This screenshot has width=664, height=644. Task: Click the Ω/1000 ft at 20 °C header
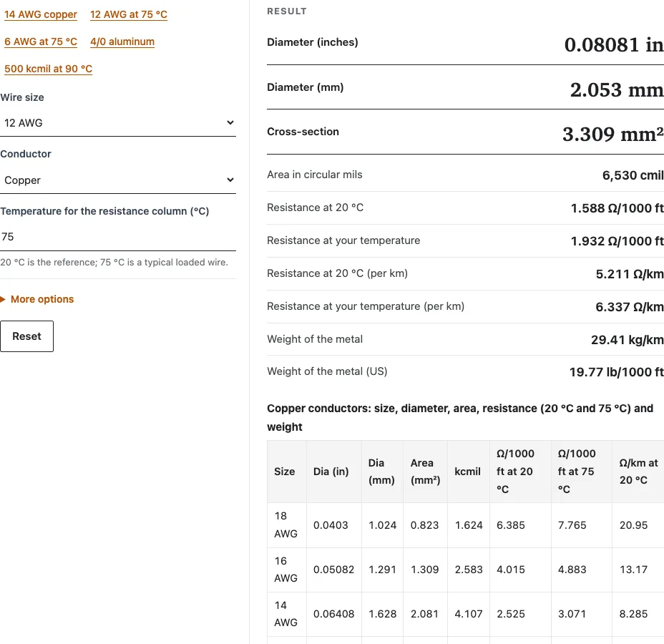click(520, 472)
